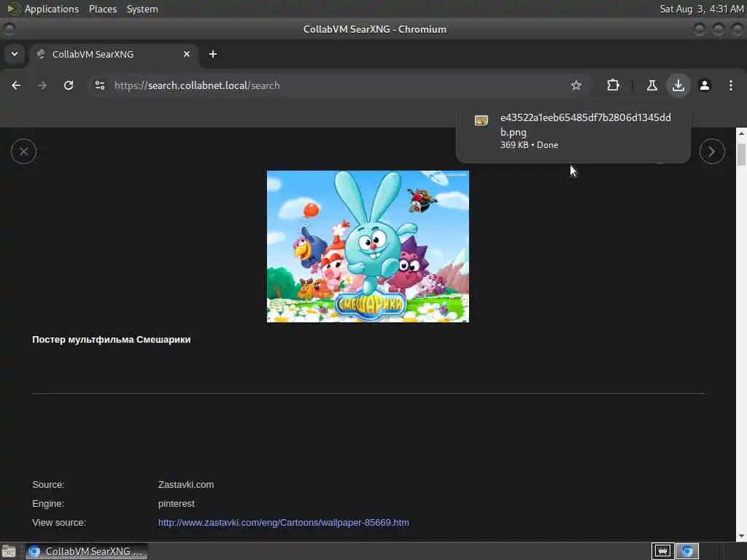Open the Applications menu
This screenshot has width=747, height=560.
(52, 9)
